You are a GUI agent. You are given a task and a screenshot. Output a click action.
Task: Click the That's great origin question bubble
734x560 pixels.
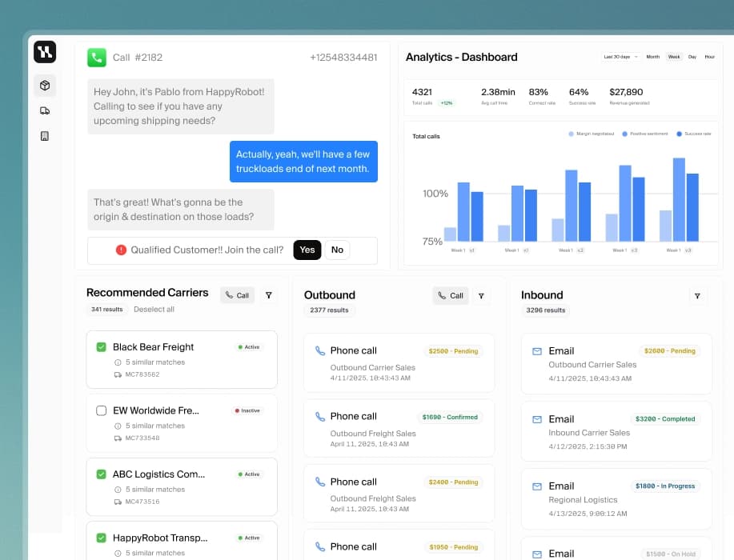[x=181, y=210]
